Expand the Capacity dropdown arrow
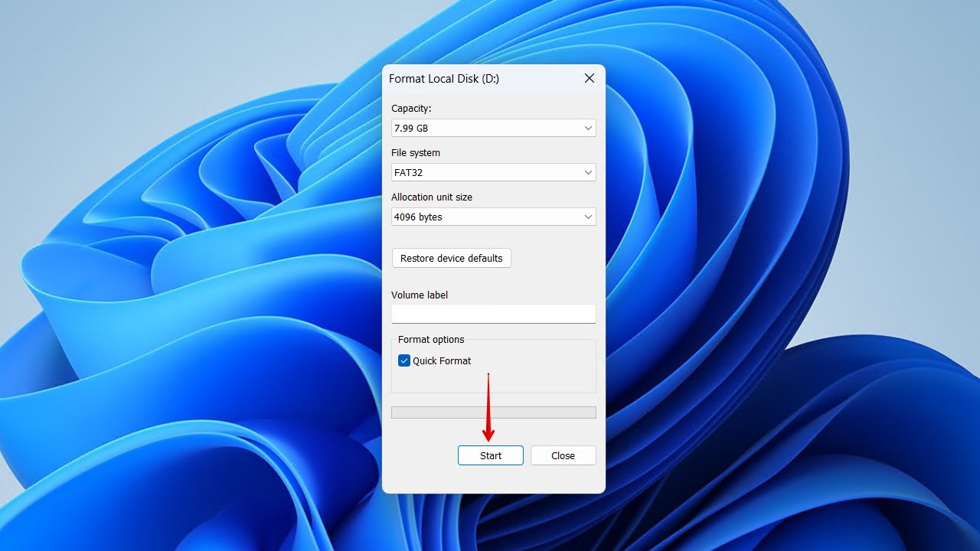This screenshot has width=980, height=551. coord(588,129)
